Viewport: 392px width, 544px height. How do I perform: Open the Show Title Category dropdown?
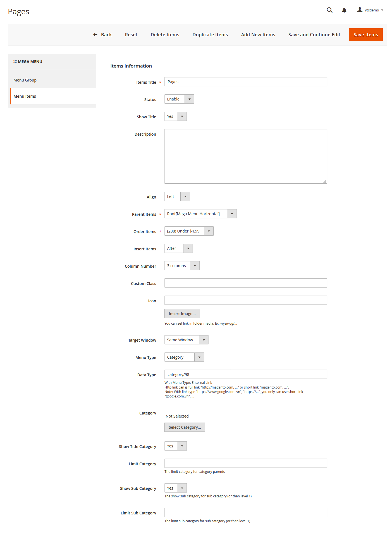pyautogui.click(x=176, y=446)
